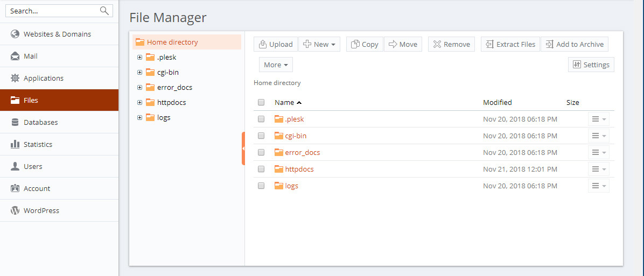Click the Upload button
This screenshot has height=276, width=644.
click(x=276, y=44)
